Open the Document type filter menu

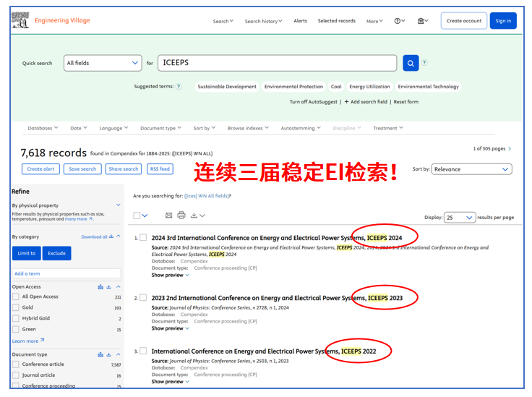(x=160, y=128)
